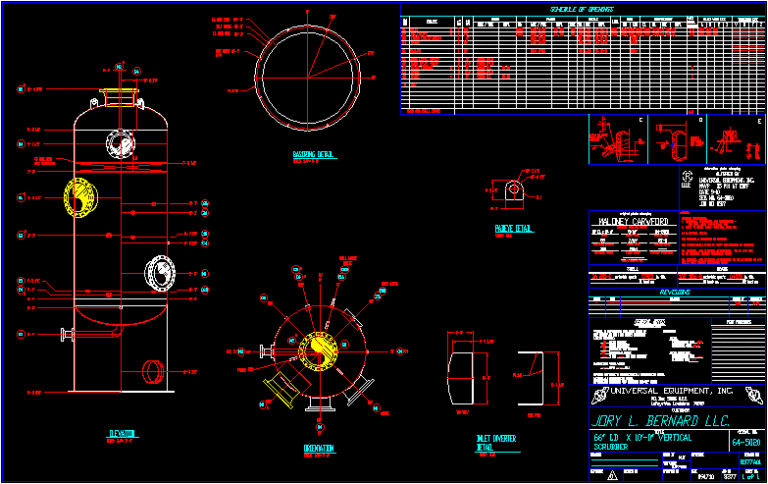Image resolution: width=768 pixels, height=484 pixels.
Task: Select the BASERING DETAIL caption
Action: 312,154
